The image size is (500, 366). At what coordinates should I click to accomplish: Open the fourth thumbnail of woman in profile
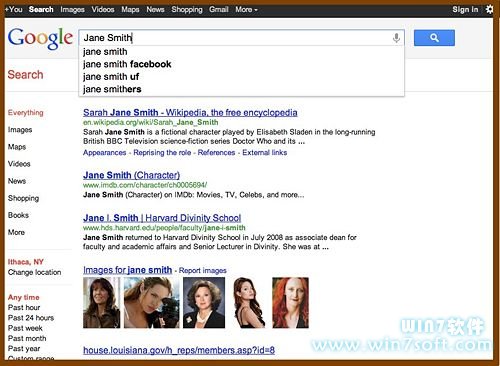[x=249, y=303]
